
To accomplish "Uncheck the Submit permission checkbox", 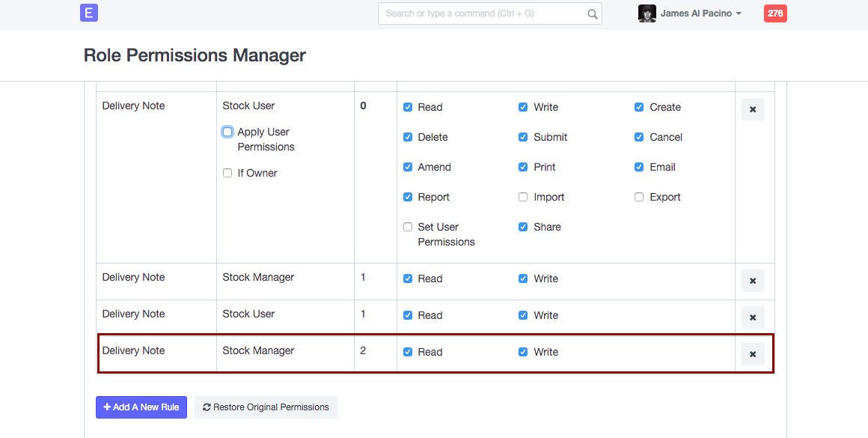I will tap(523, 137).
